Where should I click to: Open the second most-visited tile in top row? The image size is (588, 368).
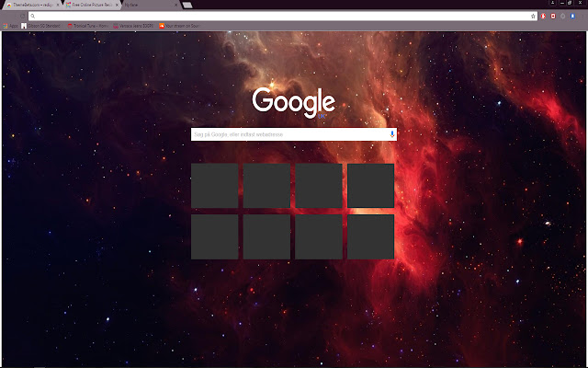pos(266,186)
